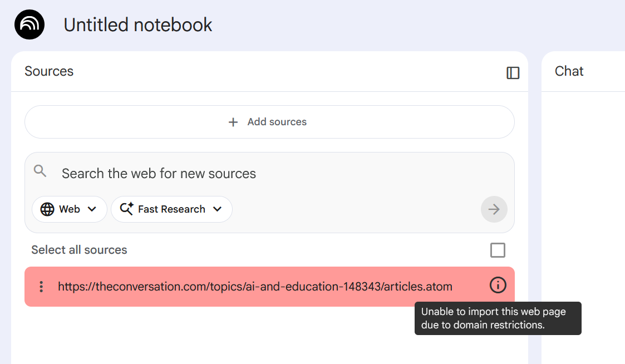The image size is (625, 364).
Task: Click the search magnifier icon
Action: tap(40, 171)
